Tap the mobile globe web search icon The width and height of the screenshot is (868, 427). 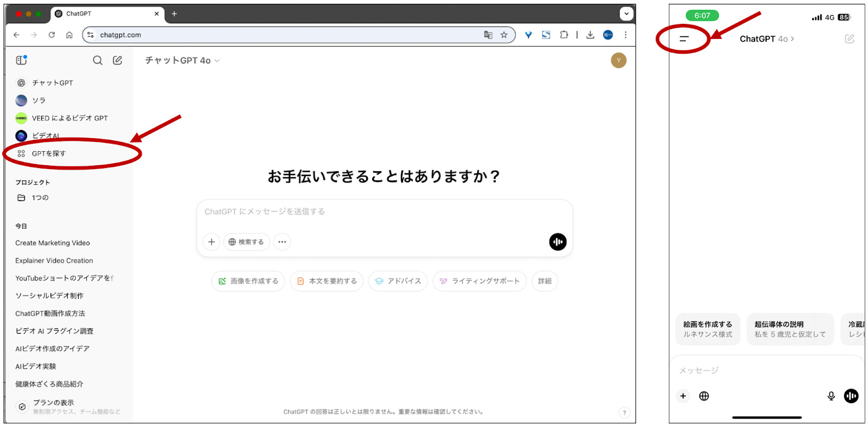tap(704, 396)
